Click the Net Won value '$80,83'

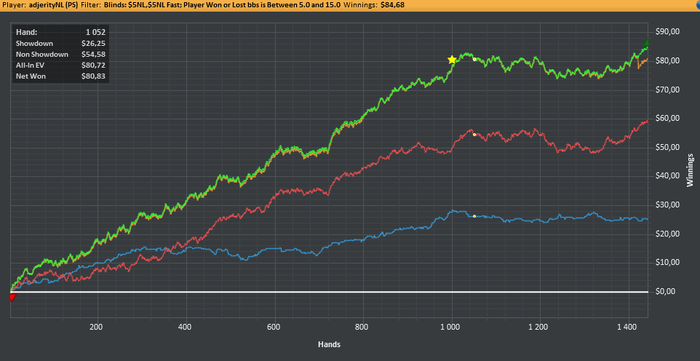tap(93, 76)
